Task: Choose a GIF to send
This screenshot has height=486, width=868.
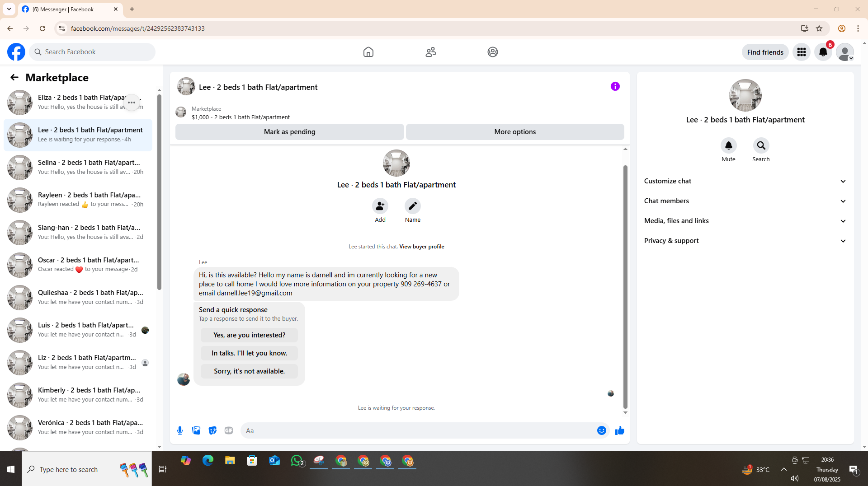Action: (229, 430)
